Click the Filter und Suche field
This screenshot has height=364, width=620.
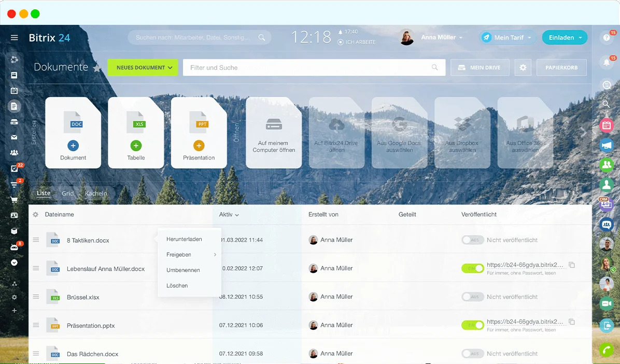click(x=314, y=67)
